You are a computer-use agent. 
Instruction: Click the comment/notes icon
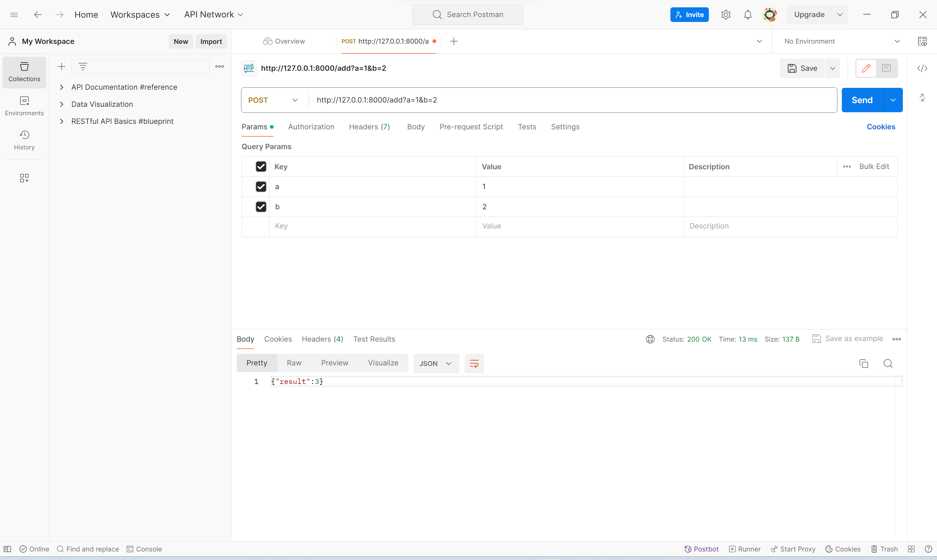pos(886,68)
